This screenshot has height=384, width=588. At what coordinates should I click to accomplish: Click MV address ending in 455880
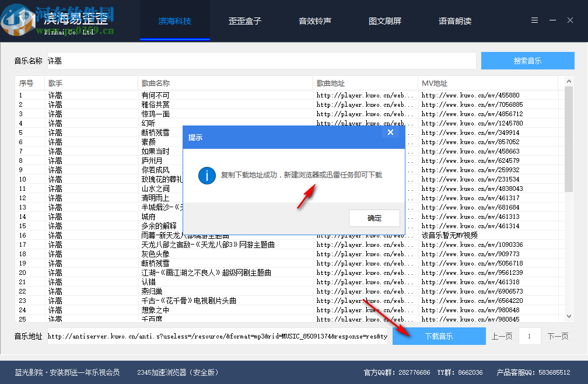tap(471, 95)
